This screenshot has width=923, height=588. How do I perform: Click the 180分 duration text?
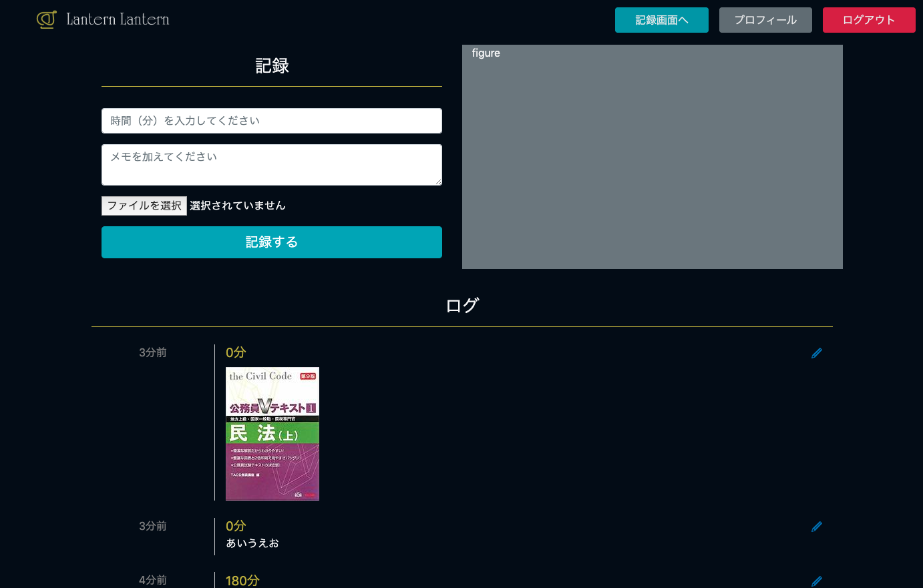click(x=242, y=581)
